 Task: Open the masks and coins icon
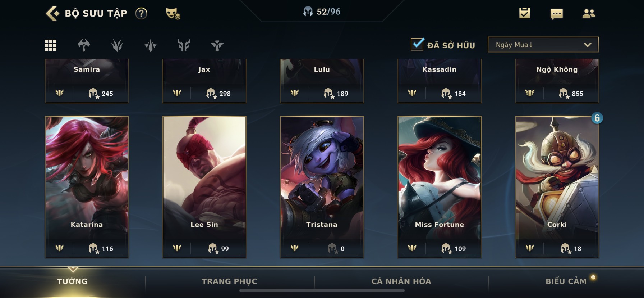[173, 14]
